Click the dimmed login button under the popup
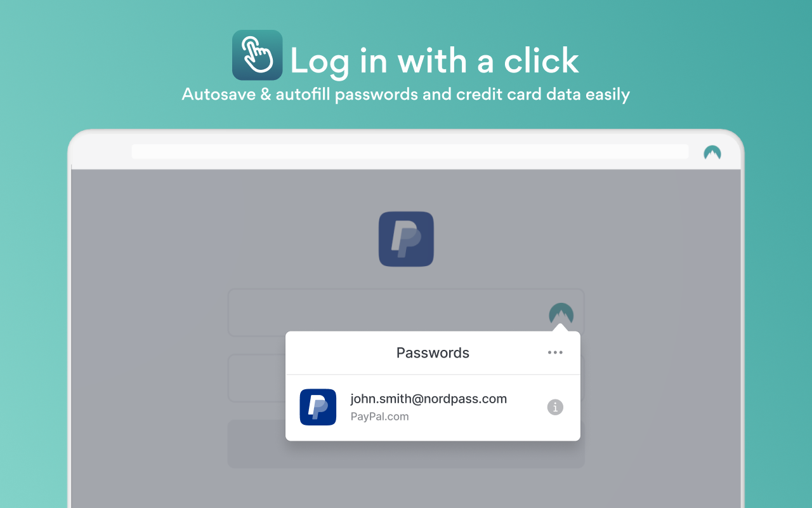Viewport: 812px width, 508px height. click(x=256, y=444)
